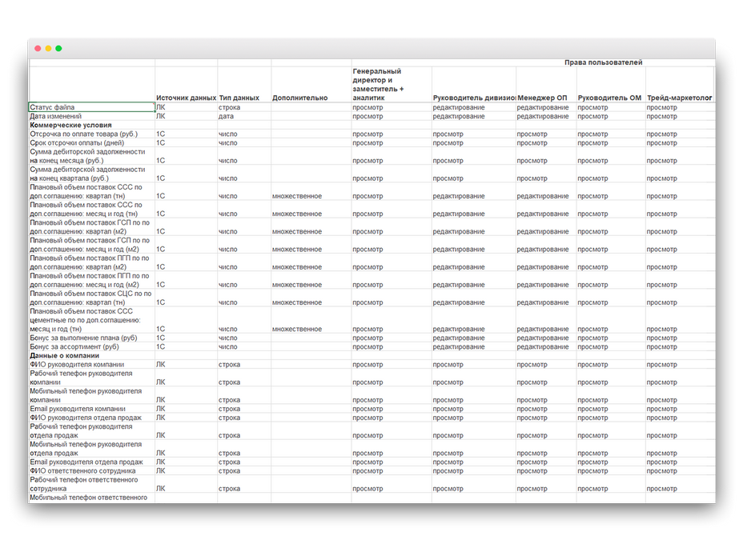Click the "Права пользователей" merged header

(603, 62)
